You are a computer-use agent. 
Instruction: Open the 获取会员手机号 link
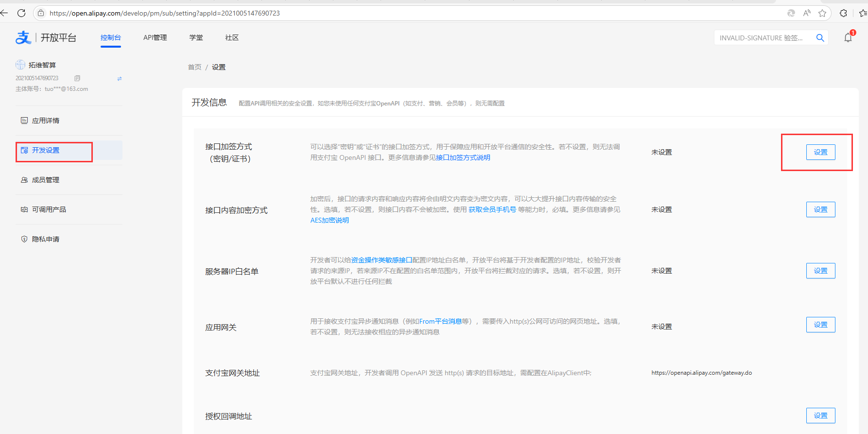pos(492,209)
